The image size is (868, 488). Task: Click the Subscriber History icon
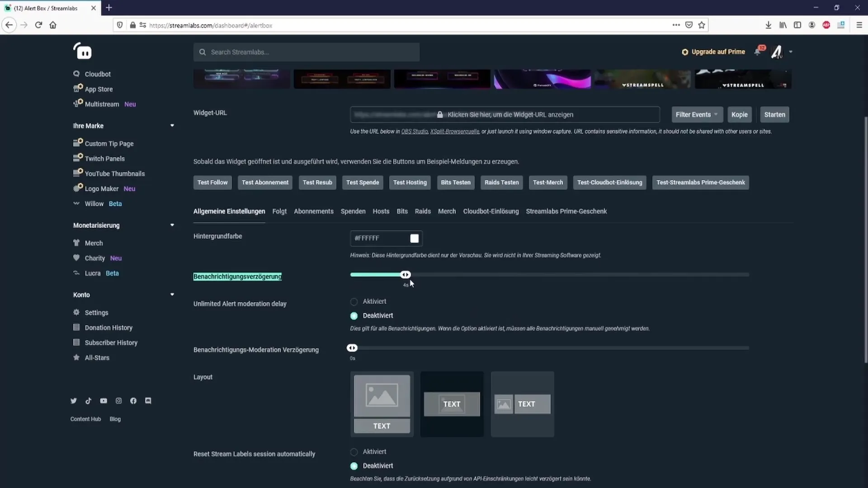pos(76,342)
